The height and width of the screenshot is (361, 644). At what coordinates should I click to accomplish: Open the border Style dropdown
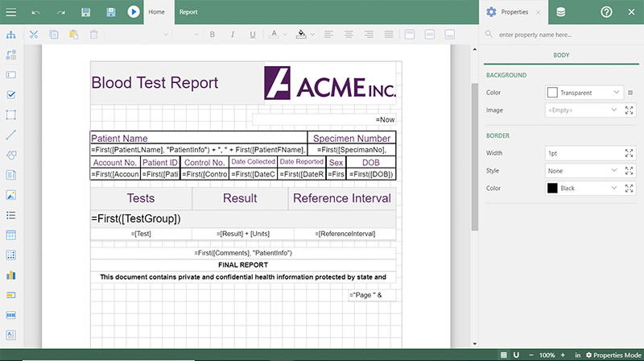coord(584,171)
